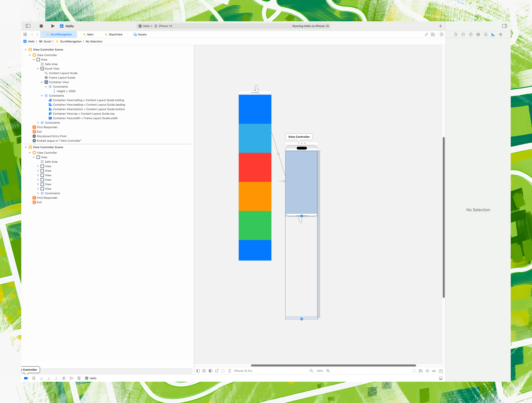
Task: Open the Attributes inspector icon
Action: 486,34
